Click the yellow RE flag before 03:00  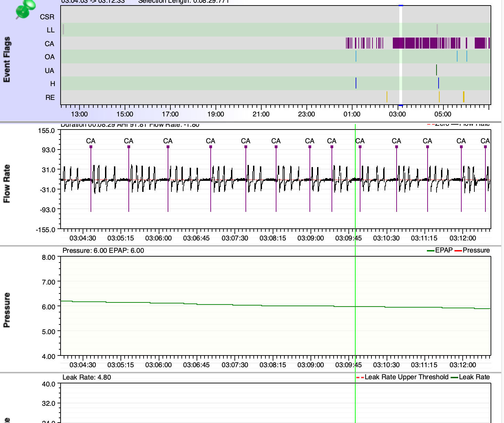click(x=387, y=97)
